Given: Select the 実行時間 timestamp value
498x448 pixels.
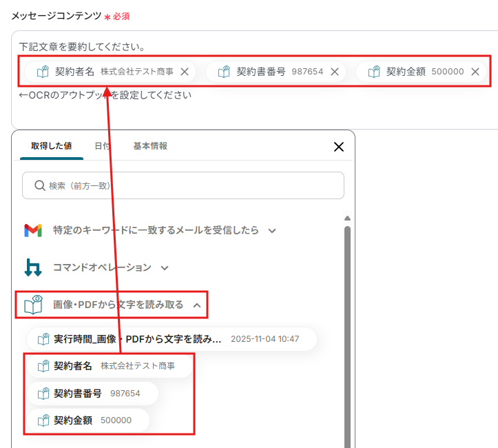Looking at the screenshot, I should tap(172, 339).
